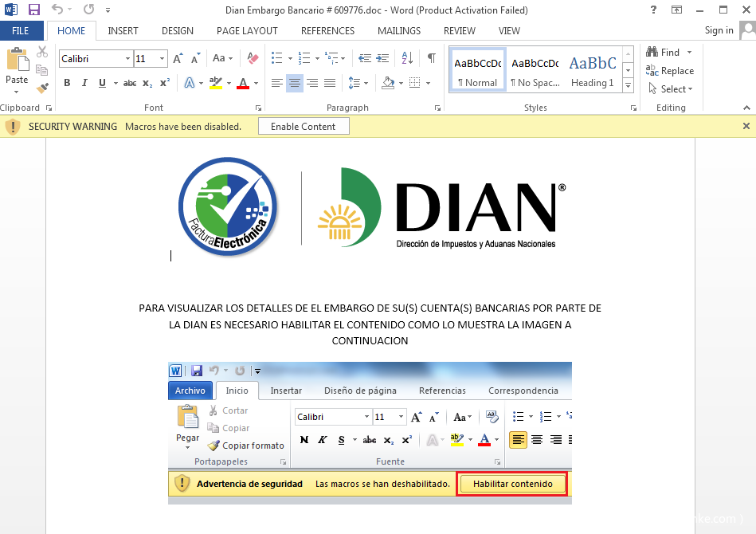The image size is (756, 534).
Task: Open Ribbon Display Options
Action: [x=677, y=10]
